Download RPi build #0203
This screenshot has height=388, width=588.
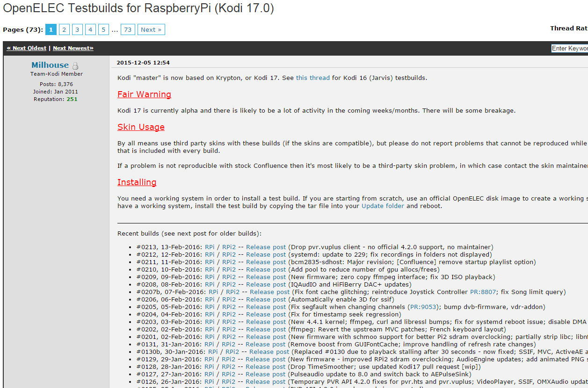click(x=210, y=322)
